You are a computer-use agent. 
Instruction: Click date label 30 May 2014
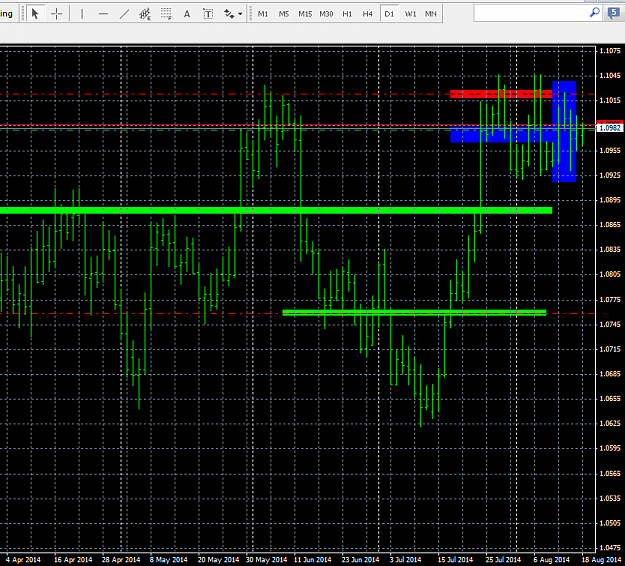[x=266, y=560]
